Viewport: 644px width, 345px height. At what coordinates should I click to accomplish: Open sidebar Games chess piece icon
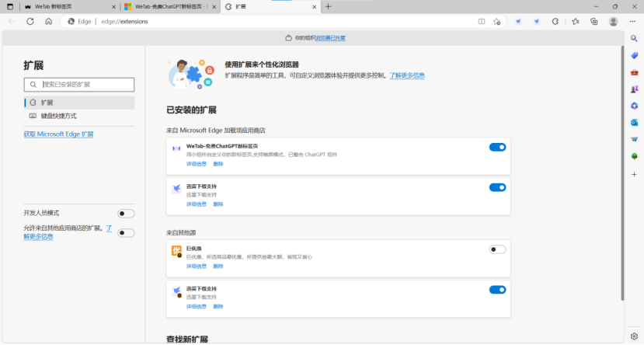click(634, 89)
